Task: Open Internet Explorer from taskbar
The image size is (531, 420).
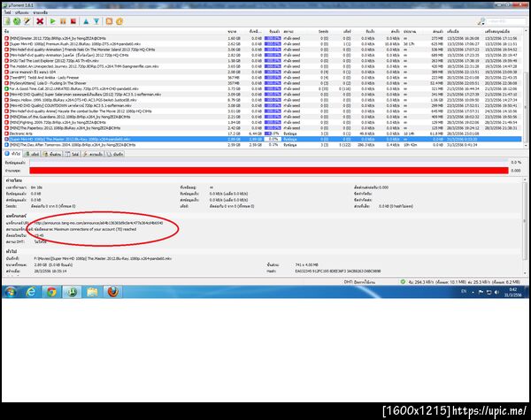Action: click(x=31, y=292)
